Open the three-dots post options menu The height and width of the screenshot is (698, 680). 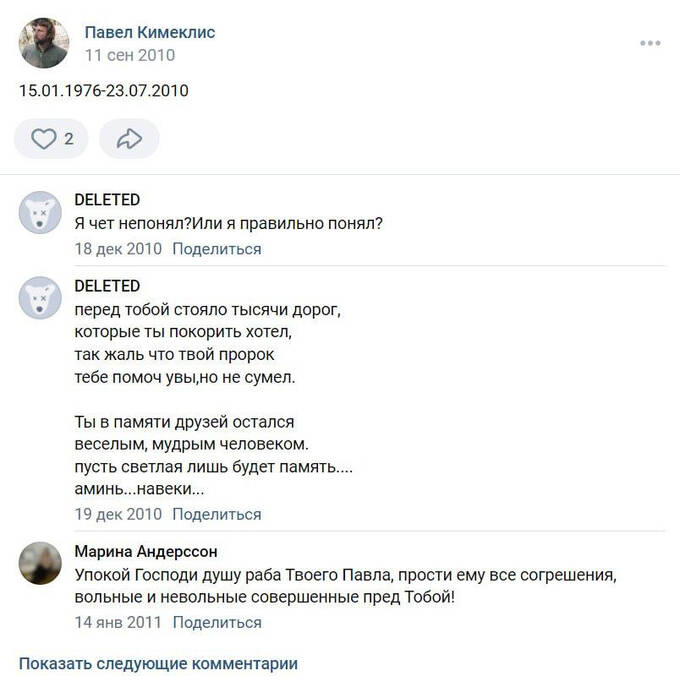[650, 43]
